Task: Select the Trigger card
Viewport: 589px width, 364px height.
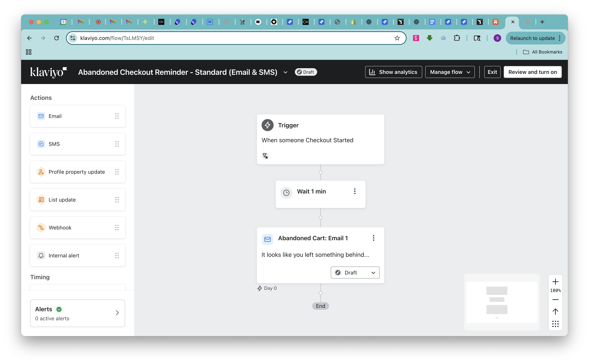Action: click(320, 139)
